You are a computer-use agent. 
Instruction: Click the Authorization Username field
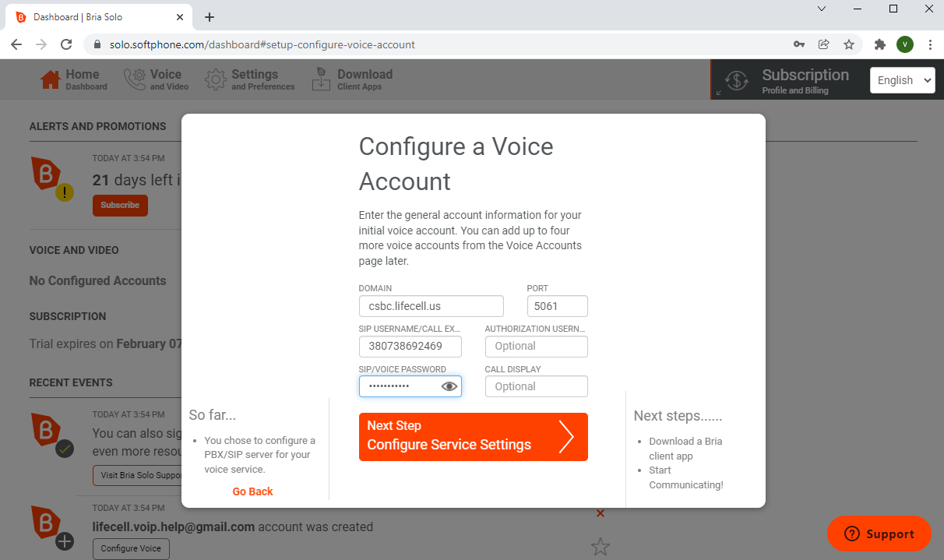[536, 346]
